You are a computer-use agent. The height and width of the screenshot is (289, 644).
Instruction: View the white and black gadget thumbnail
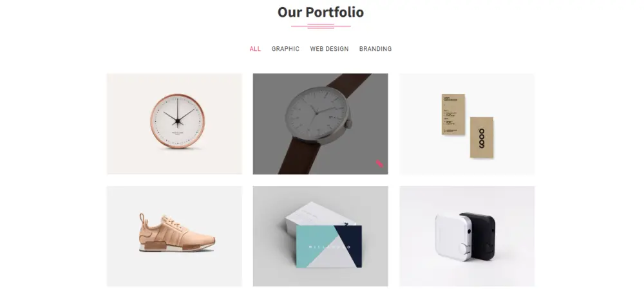[x=467, y=236]
